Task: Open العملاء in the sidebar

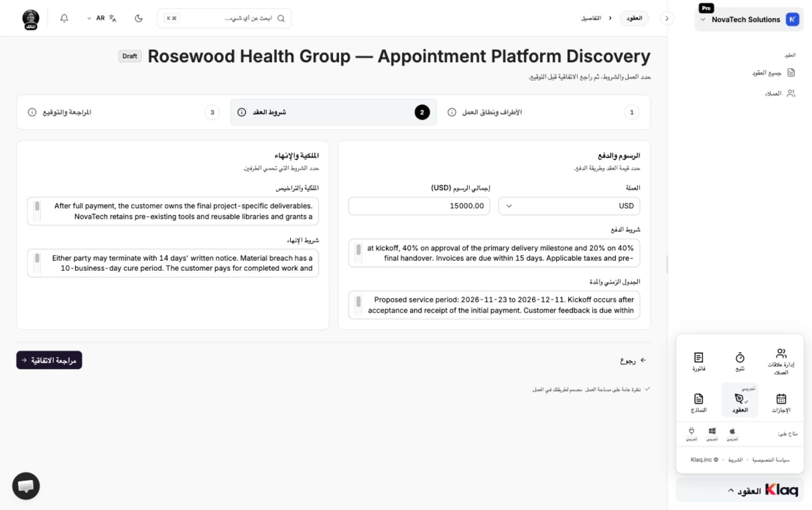Action: [x=780, y=93]
